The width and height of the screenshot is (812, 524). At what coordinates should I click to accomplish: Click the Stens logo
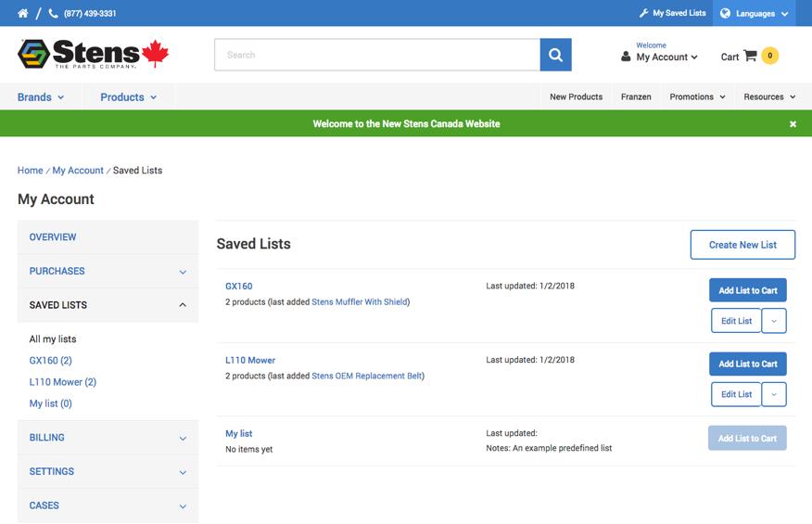click(x=94, y=54)
